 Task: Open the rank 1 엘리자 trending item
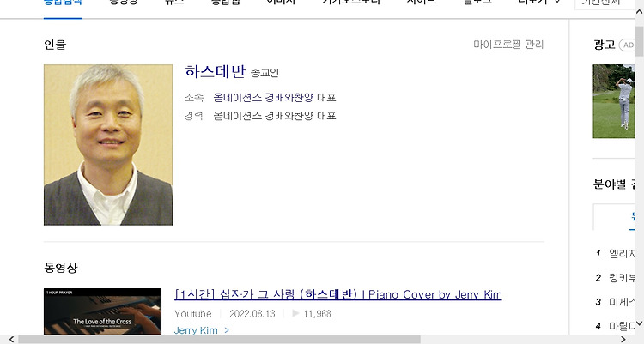click(x=622, y=254)
